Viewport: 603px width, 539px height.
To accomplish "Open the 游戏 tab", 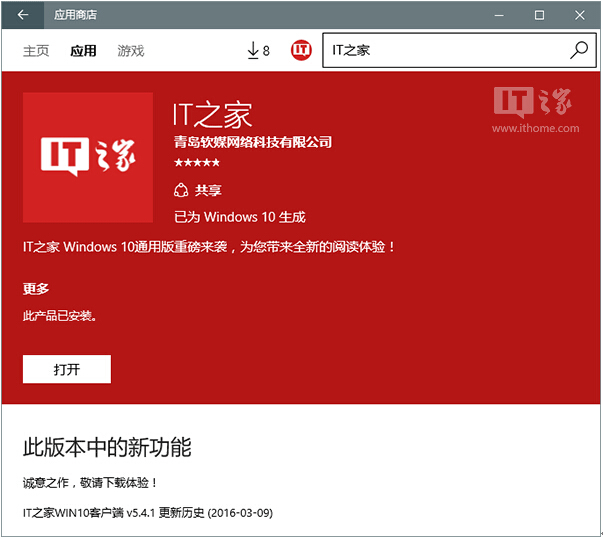I will click(131, 51).
